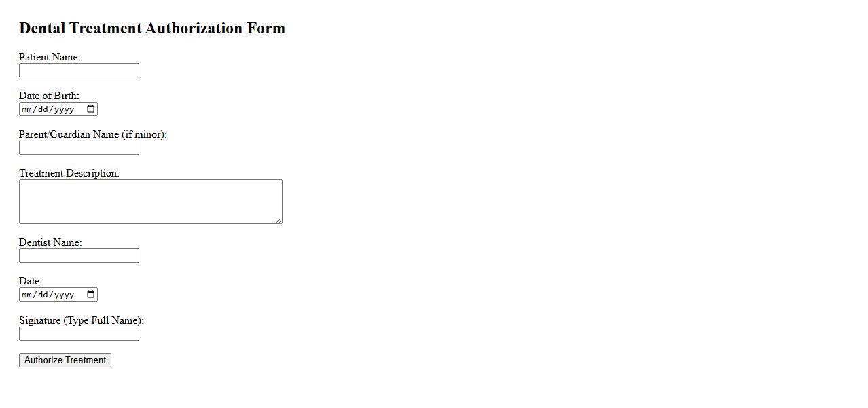The image size is (868, 408).
Task: Select the year segment in Date of Birth
Action: 64,109
